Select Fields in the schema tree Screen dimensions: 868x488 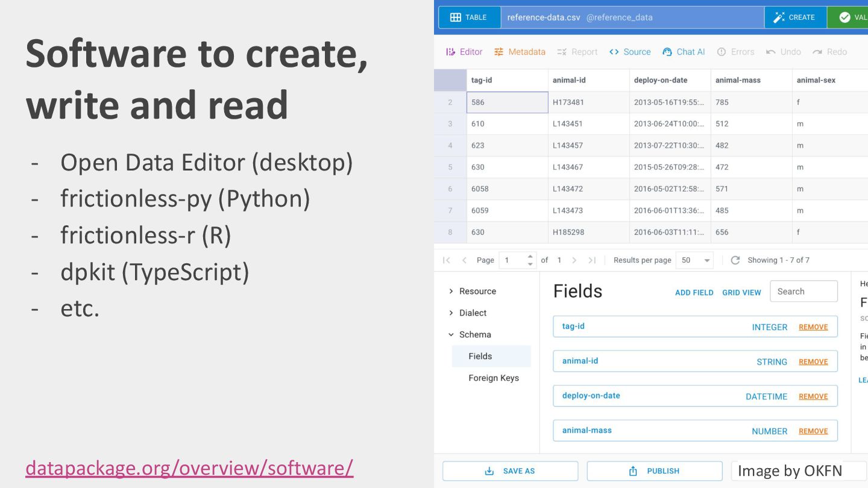(x=491, y=356)
